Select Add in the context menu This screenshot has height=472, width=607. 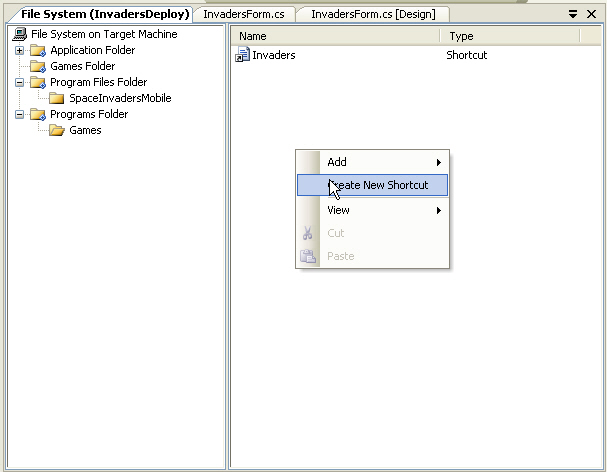coord(372,162)
